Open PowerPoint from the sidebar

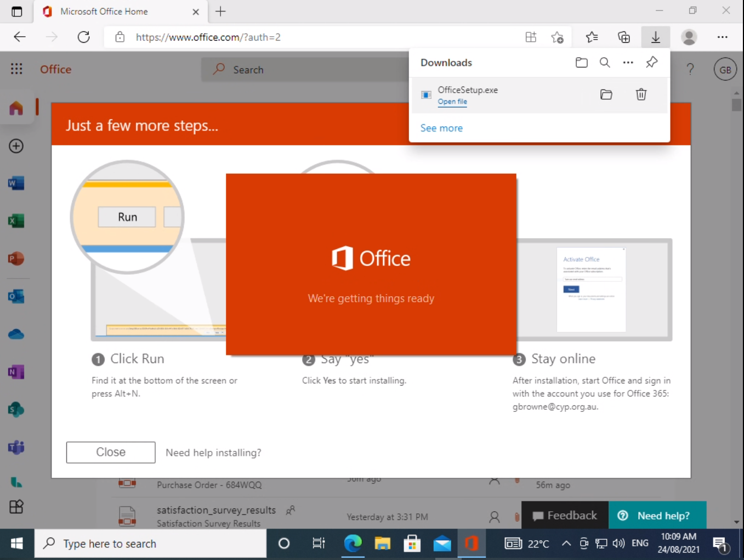click(16, 258)
